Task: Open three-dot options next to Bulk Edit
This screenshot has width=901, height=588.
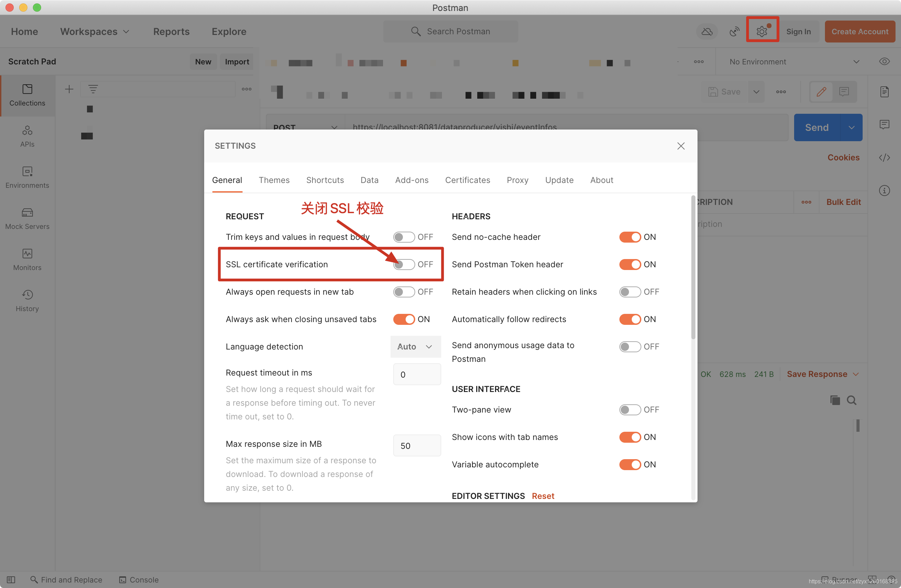Action: pos(806,202)
